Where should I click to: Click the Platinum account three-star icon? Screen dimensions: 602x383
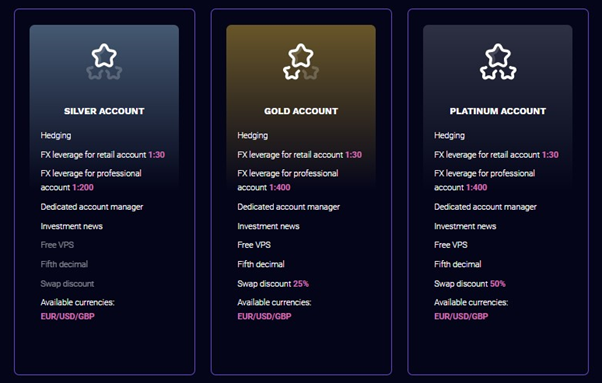(498, 61)
